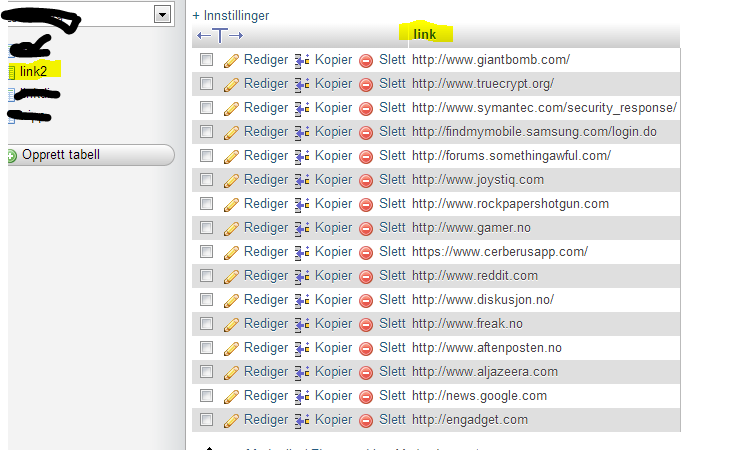Screen dimensions: 746x450
Task: Sort by the link column header
Action: tap(424, 34)
